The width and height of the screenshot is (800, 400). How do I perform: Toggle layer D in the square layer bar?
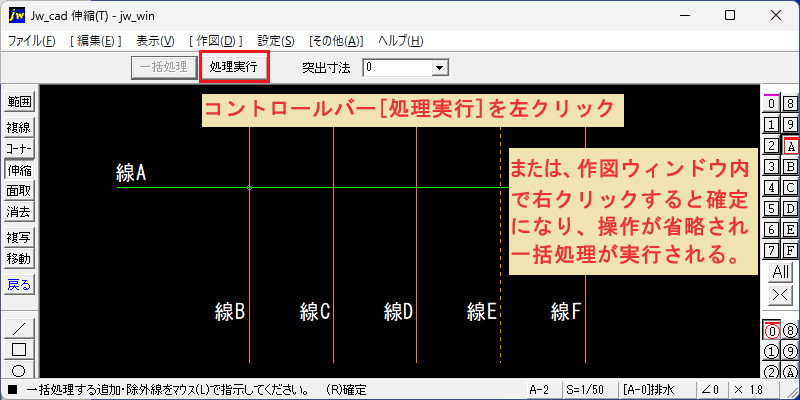click(x=790, y=209)
